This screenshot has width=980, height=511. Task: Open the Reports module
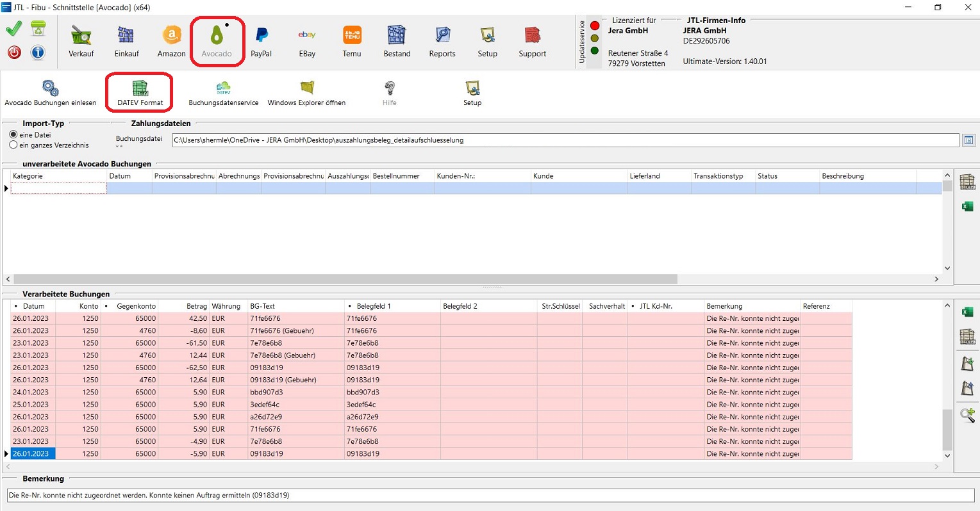(x=442, y=42)
